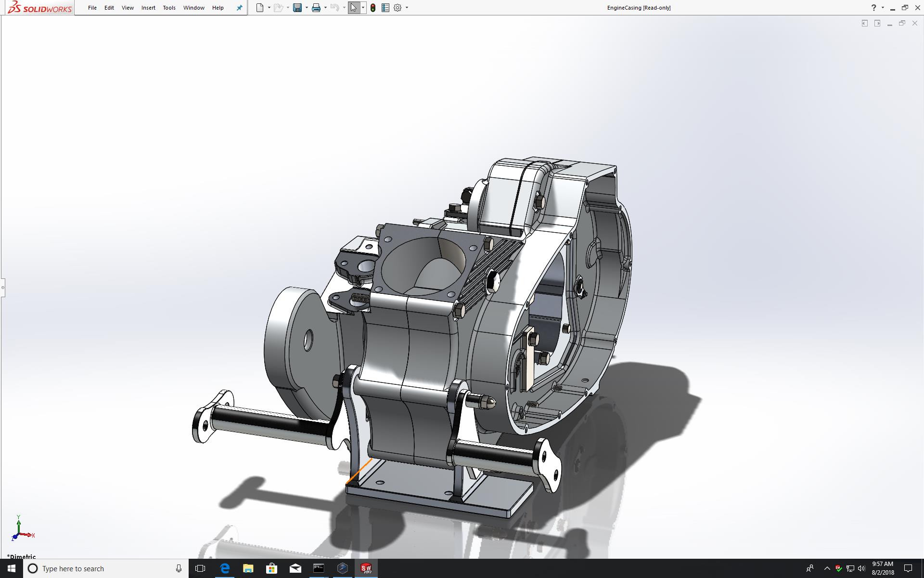Click the New document icon
924x578 pixels.
tap(260, 8)
